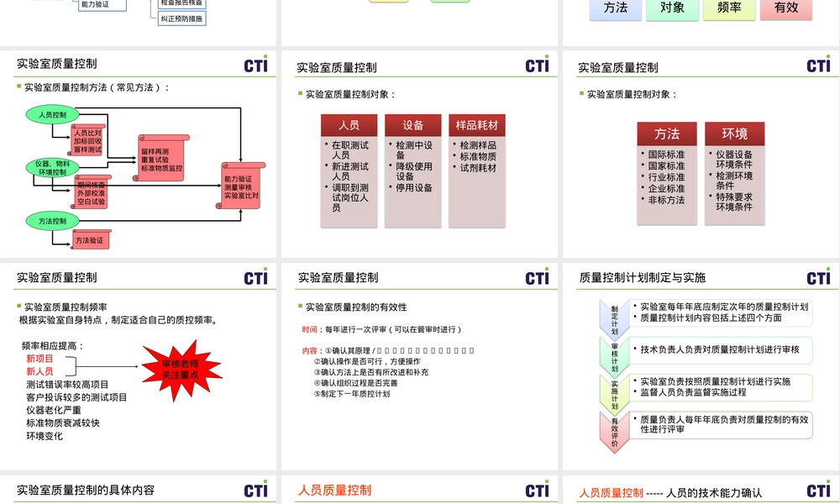Viewport: 840px width, 504px height.
Task: Select the red 设备 column header
Action: click(x=413, y=125)
